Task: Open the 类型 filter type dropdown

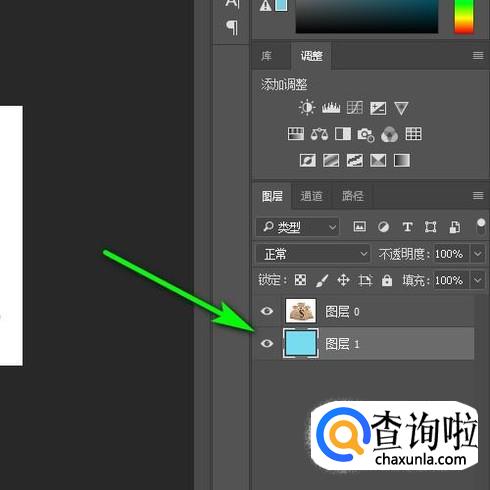Action: [297, 227]
